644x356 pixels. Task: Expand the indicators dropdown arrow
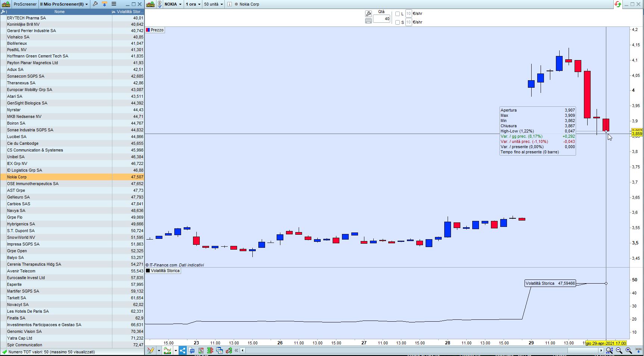[x=175, y=350]
